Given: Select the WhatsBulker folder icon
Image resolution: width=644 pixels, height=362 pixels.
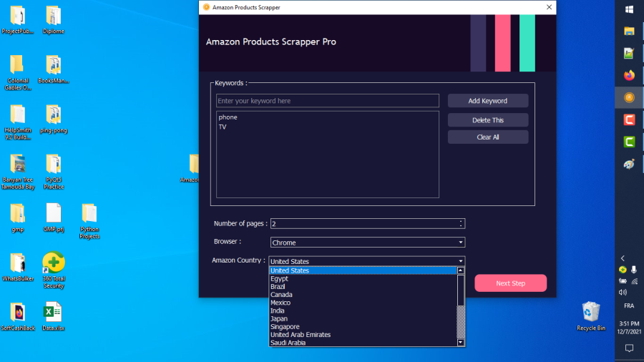Looking at the screenshot, I should click(x=17, y=267).
